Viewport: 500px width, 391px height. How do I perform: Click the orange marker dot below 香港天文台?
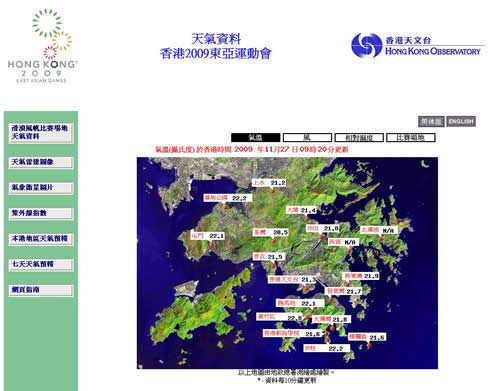point(306,289)
